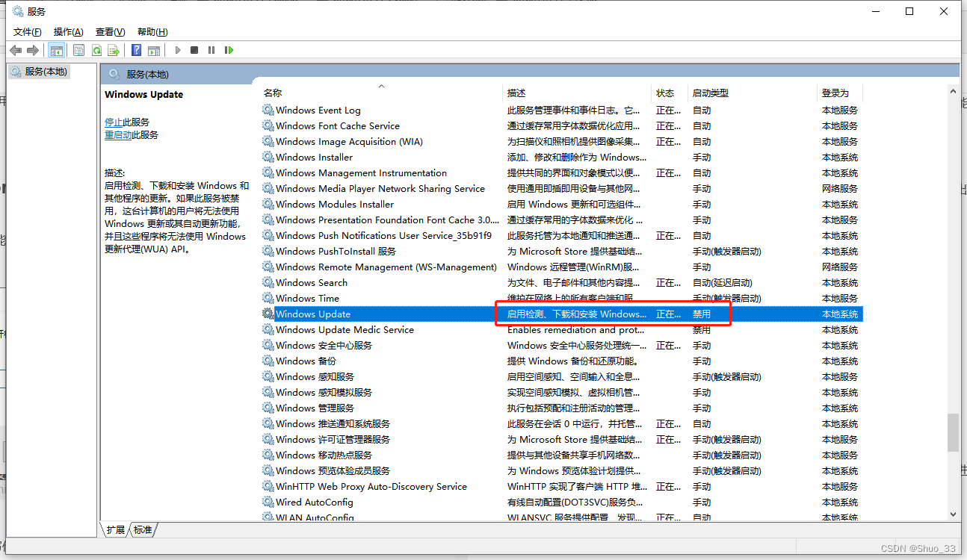Select the Windows 管理服务 row
This screenshot has height=560, width=967.
tap(561, 408)
